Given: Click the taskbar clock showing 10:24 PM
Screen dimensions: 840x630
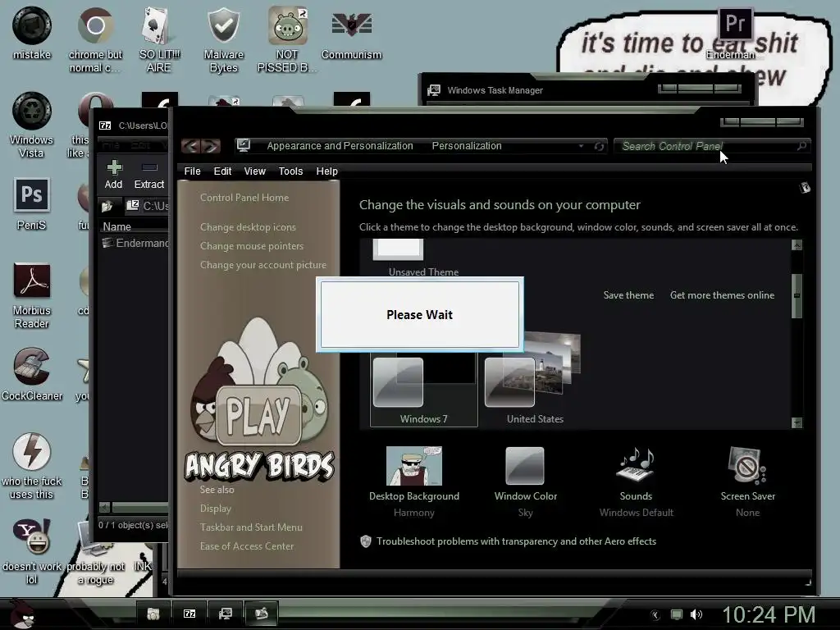Looking at the screenshot, I should (768, 614).
